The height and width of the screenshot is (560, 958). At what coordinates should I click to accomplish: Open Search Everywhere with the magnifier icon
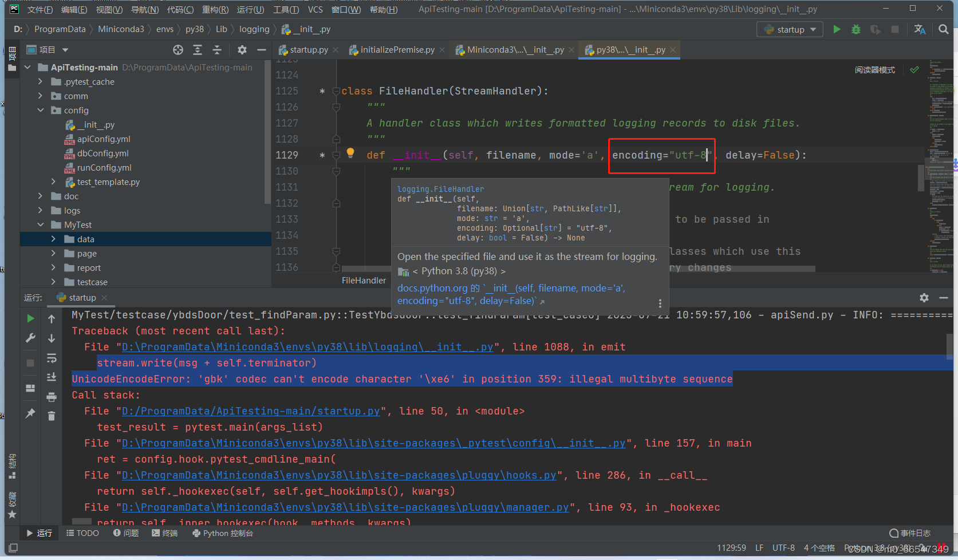(943, 29)
